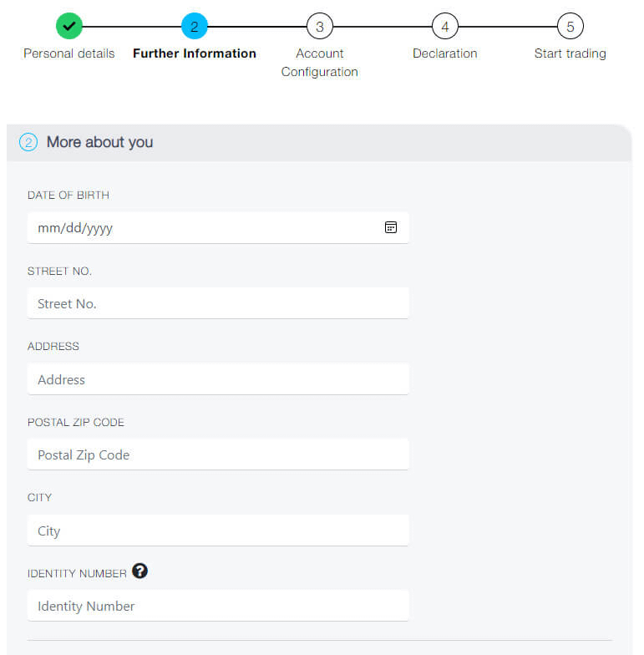Open Account Configuration step label
Viewport: 644px width, 655px height.
(x=319, y=63)
